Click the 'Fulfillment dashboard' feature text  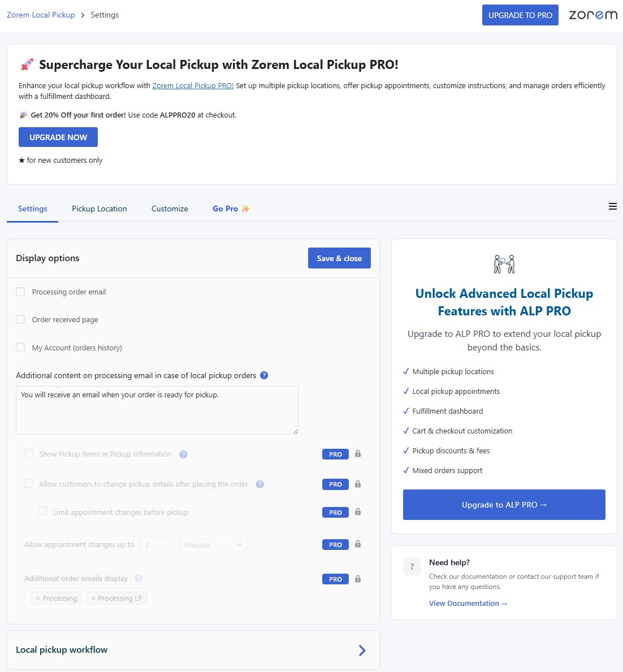pyautogui.click(x=447, y=411)
